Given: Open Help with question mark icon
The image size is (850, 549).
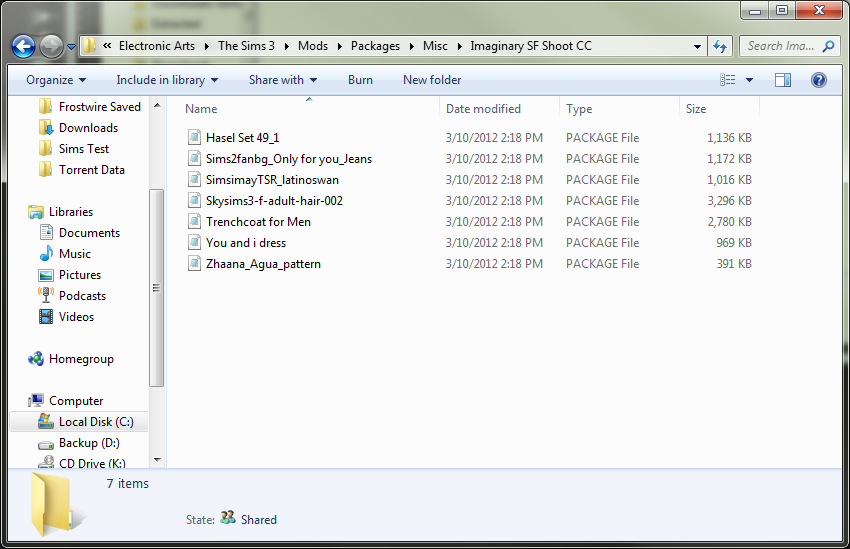Looking at the screenshot, I should pyautogui.click(x=819, y=80).
